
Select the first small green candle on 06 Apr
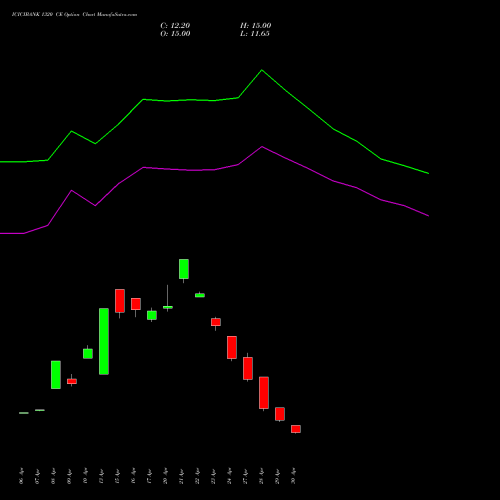(x=24, y=413)
